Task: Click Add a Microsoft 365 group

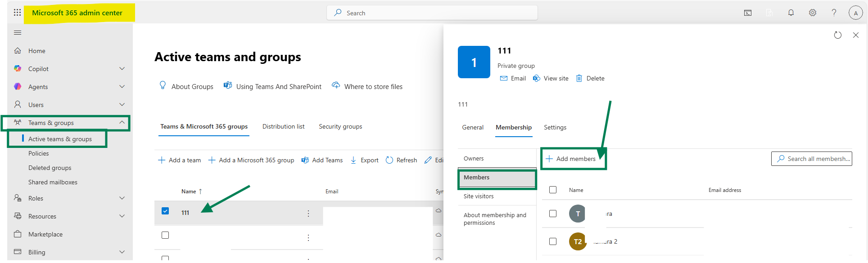Action: point(251,160)
